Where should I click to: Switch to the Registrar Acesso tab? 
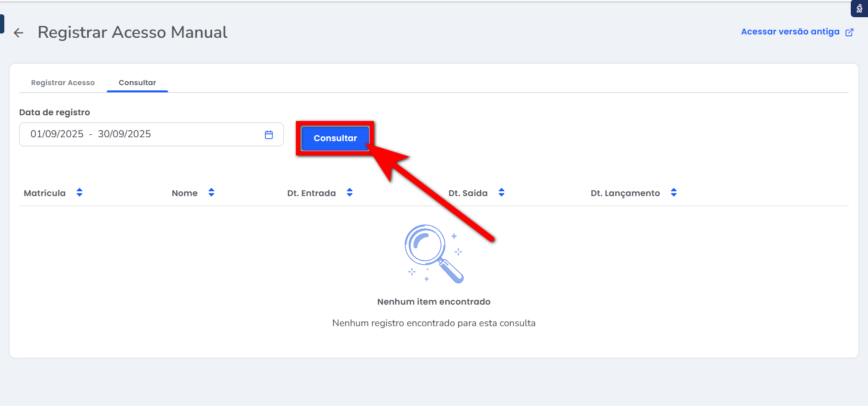[x=63, y=83]
